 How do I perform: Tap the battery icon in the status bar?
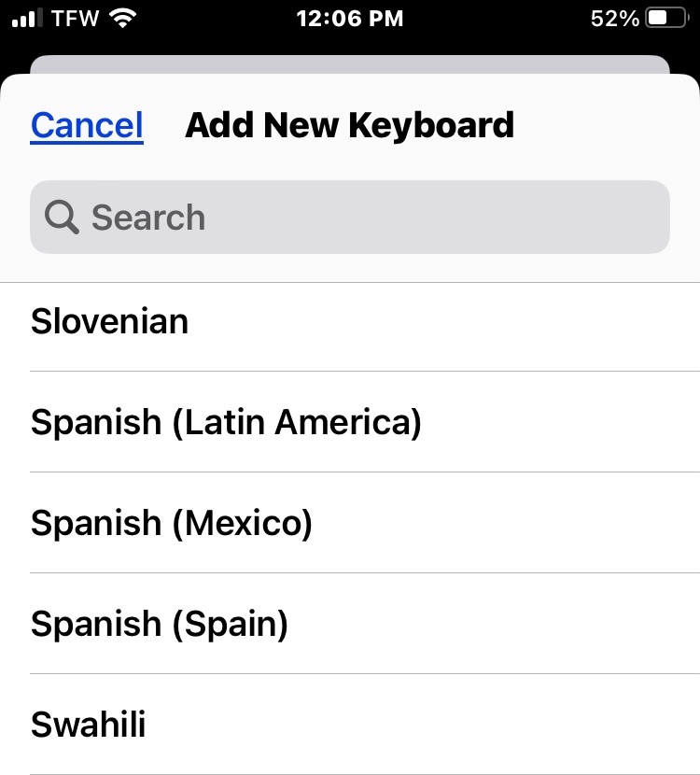pos(667,19)
